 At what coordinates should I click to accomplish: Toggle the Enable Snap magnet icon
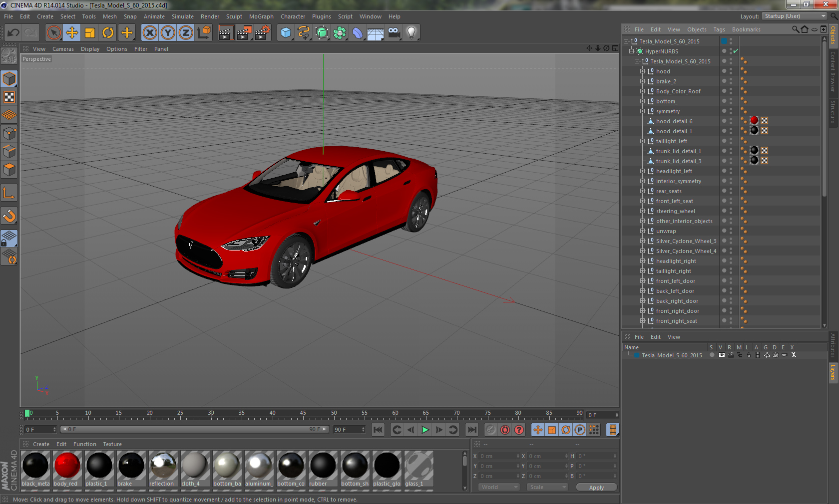[9, 216]
